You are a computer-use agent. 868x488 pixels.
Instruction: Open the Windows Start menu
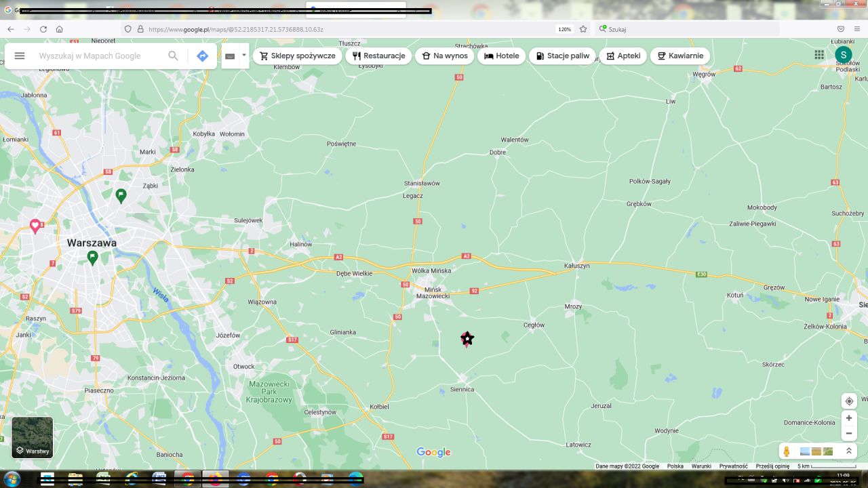(12, 479)
